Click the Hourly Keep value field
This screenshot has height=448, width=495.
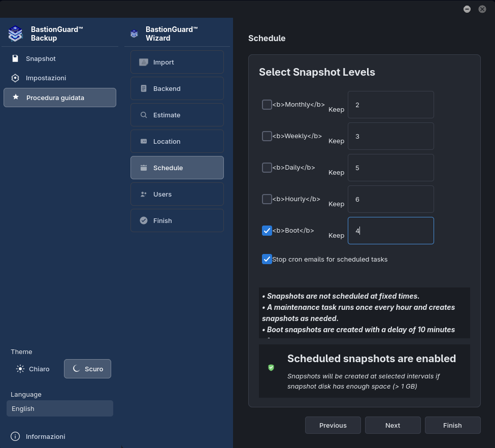point(391,199)
